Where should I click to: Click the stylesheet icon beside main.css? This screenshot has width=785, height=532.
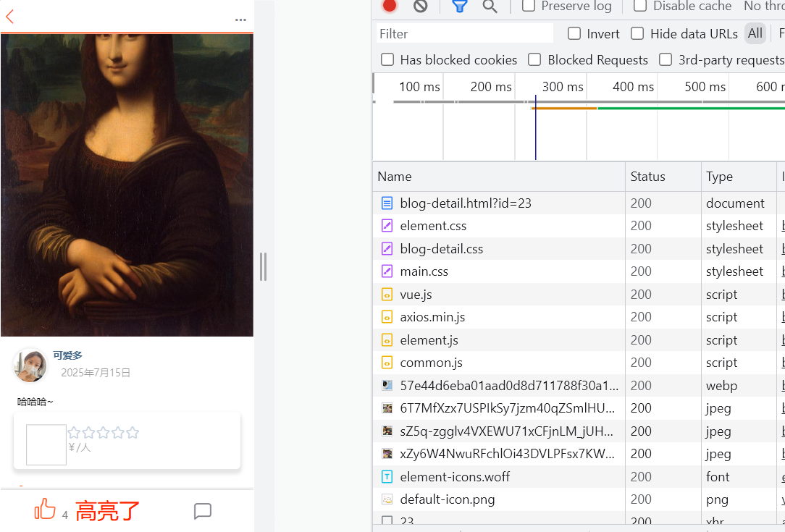coord(387,271)
